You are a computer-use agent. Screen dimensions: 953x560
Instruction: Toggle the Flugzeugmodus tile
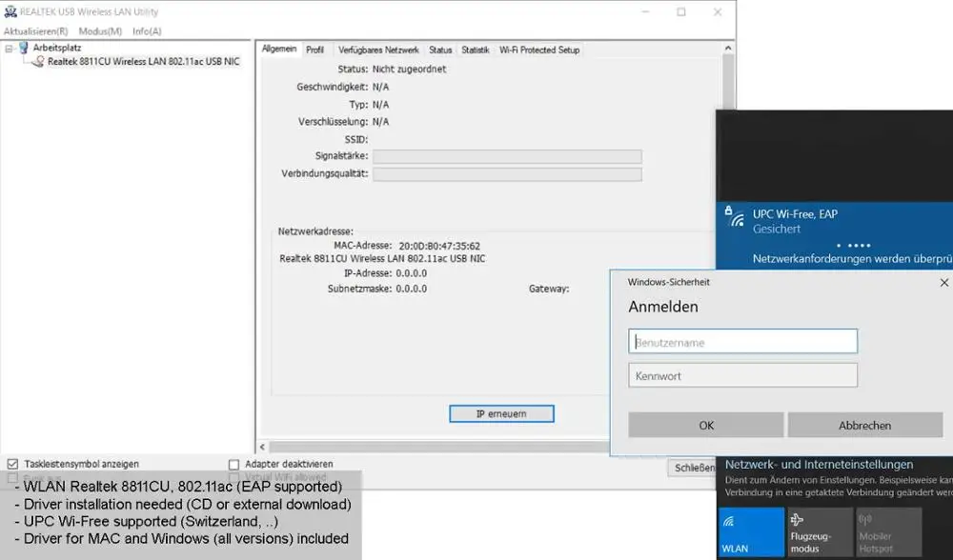click(x=821, y=532)
